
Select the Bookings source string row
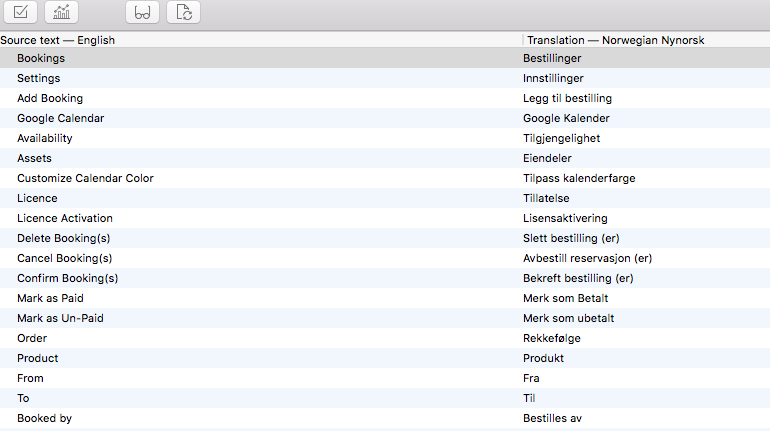(x=41, y=58)
